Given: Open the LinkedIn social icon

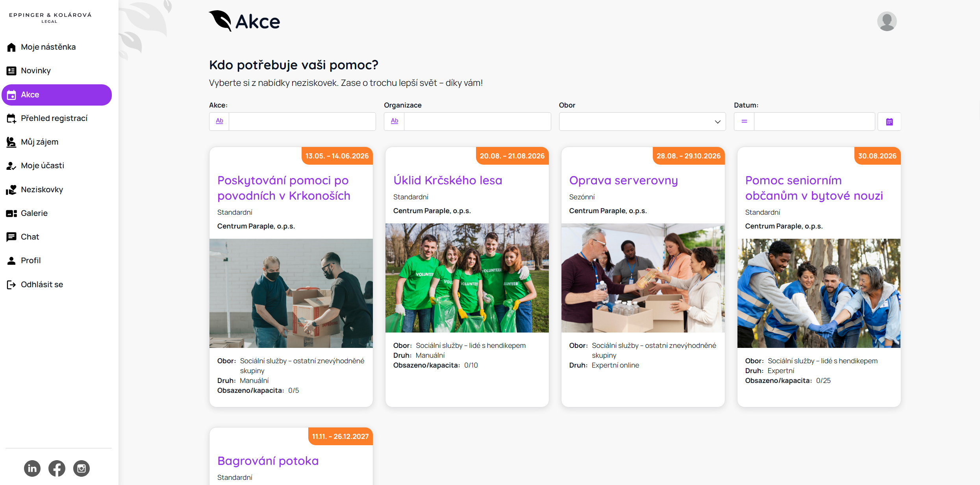Looking at the screenshot, I should tap(32, 468).
